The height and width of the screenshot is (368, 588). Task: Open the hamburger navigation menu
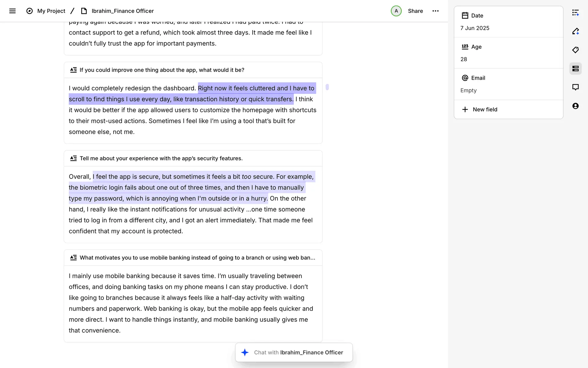coord(12,11)
